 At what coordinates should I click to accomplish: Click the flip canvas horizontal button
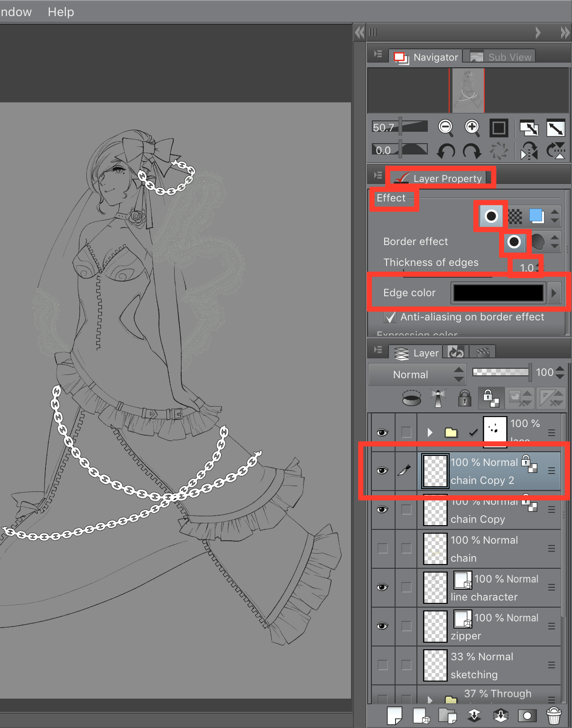click(x=528, y=151)
